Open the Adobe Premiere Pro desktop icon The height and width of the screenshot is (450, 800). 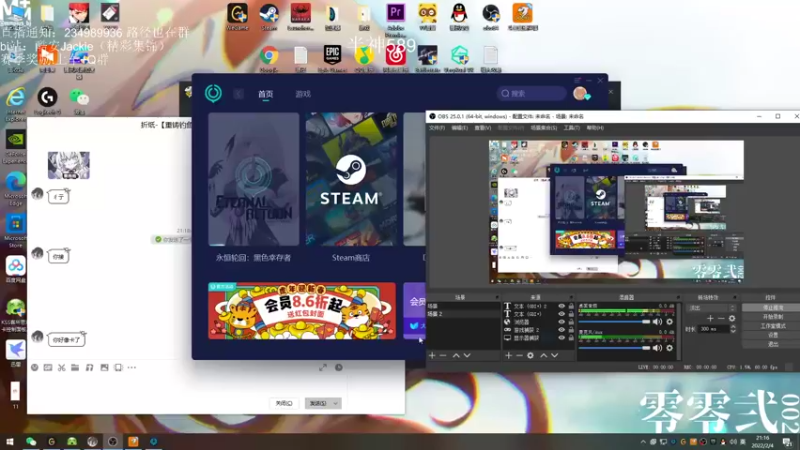coord(395,13)
